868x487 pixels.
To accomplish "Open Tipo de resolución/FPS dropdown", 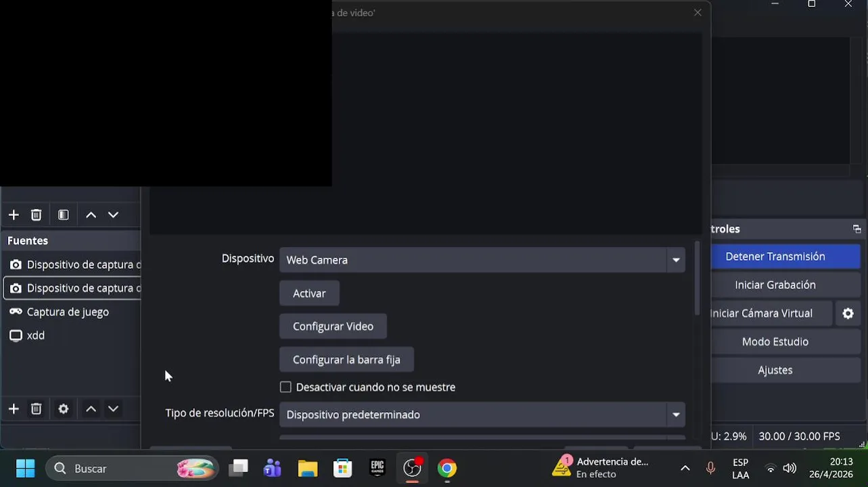I will [x=482, y=415].
